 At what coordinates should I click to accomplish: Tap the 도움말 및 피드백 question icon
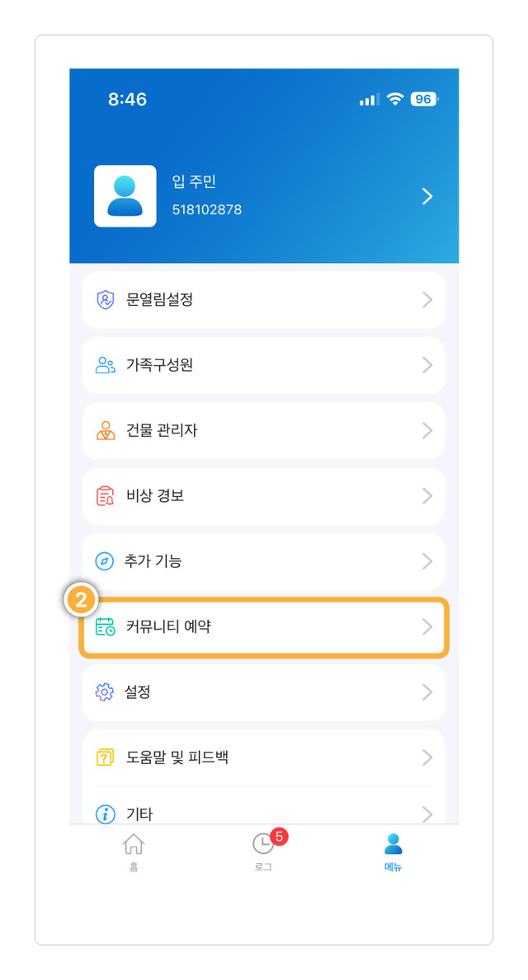point(105,757)
